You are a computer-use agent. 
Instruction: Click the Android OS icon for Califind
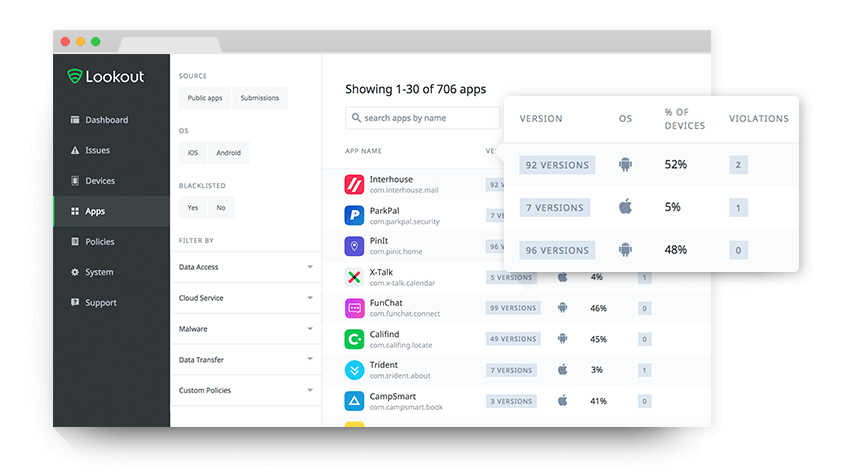click(x=562, y=338)
